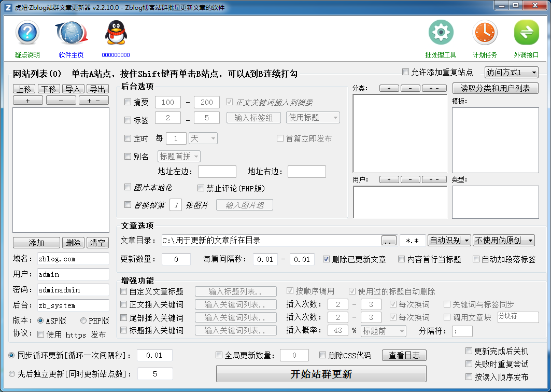Click the 下移 button
The width and height of the screenshot is (551, 392).
tap(49, 89)
